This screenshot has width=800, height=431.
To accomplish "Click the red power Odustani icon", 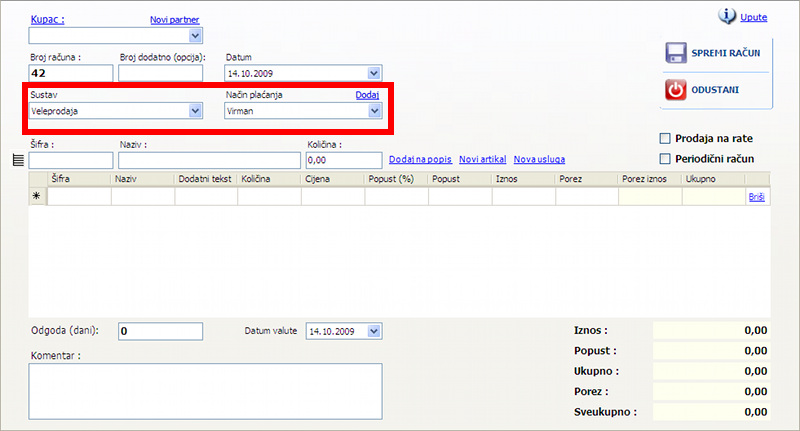I will tap(676, 90).
